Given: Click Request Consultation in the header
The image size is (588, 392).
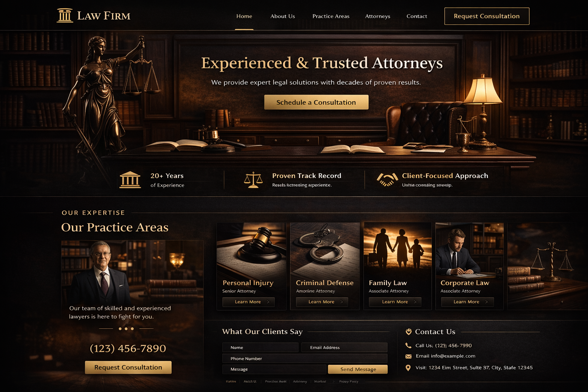Looking at the screenshot, I should pyautogui.click(x=487, y=16).
